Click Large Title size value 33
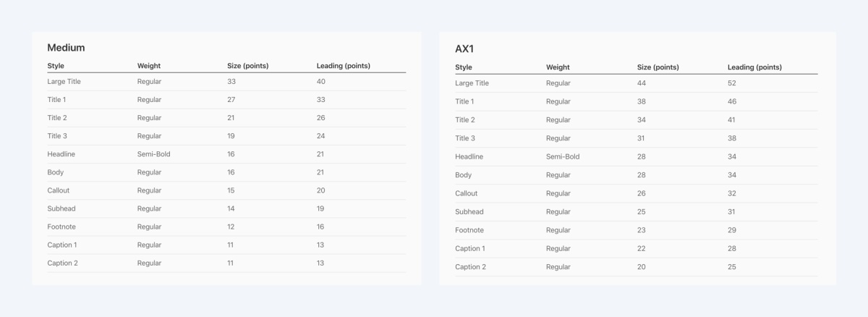Image resolution: width=868 pixels, height=317 pixels. 231,82
